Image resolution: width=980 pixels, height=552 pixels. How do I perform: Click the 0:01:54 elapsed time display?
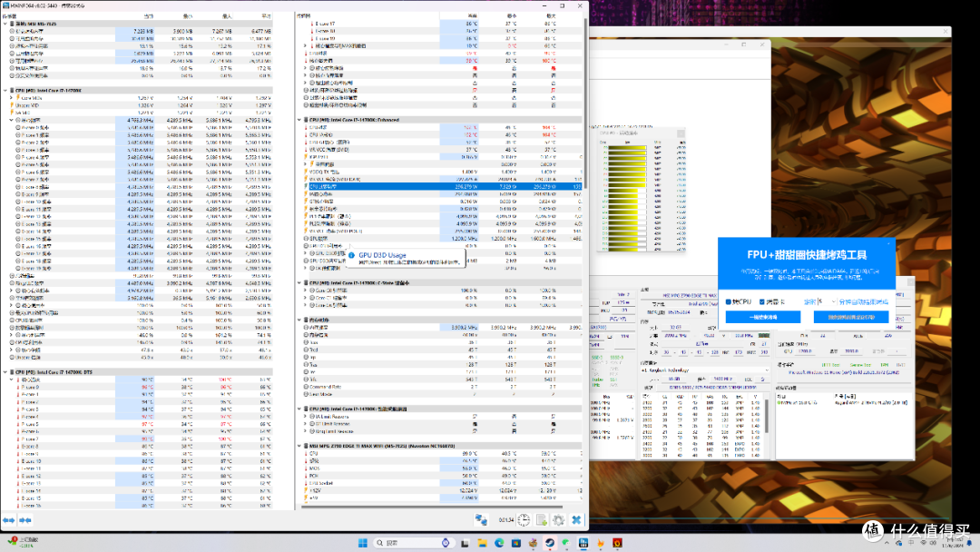(x=506, y=520)
